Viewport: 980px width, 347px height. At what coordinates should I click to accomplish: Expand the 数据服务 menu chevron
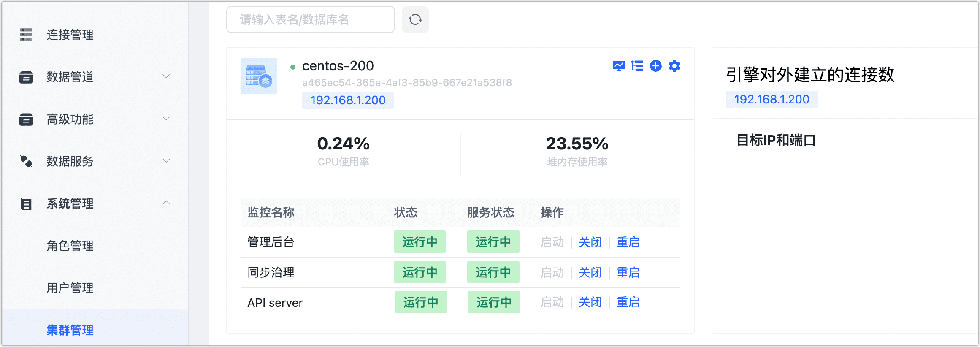click(166, 161)
